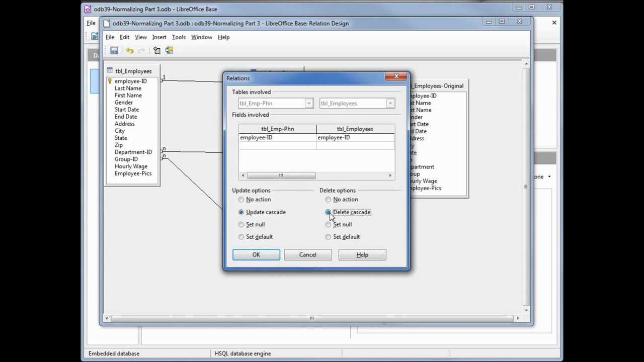Open the Tools menu

click(179, 37)
